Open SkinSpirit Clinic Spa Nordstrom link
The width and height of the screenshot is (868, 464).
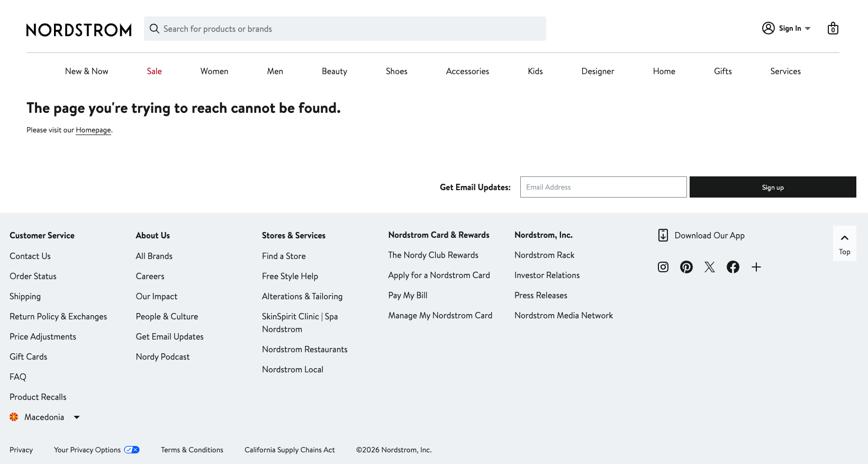pos(300,323)
